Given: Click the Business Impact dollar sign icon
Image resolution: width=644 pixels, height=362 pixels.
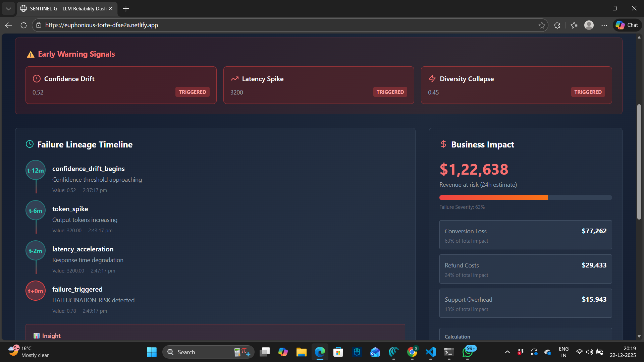Looking at the screenshot, I should (x=443, y=144).
